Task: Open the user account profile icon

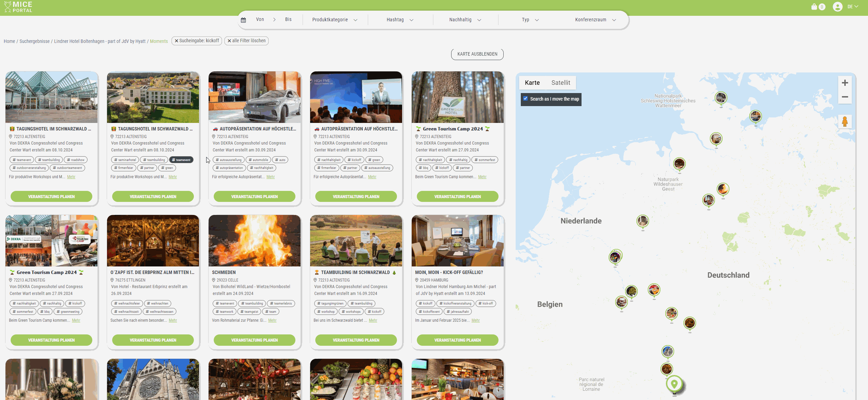Action: coord(837,7)
